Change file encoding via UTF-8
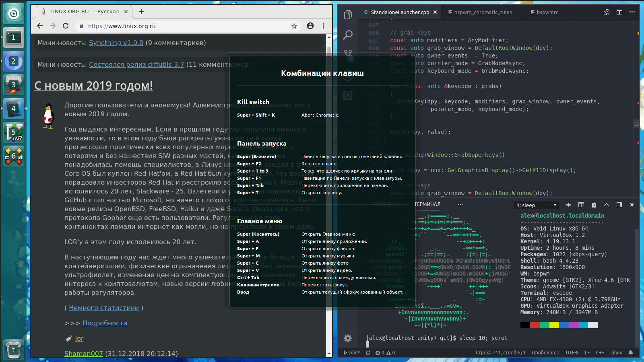Viewport: 644px width, 362px height. coord(572,353)
